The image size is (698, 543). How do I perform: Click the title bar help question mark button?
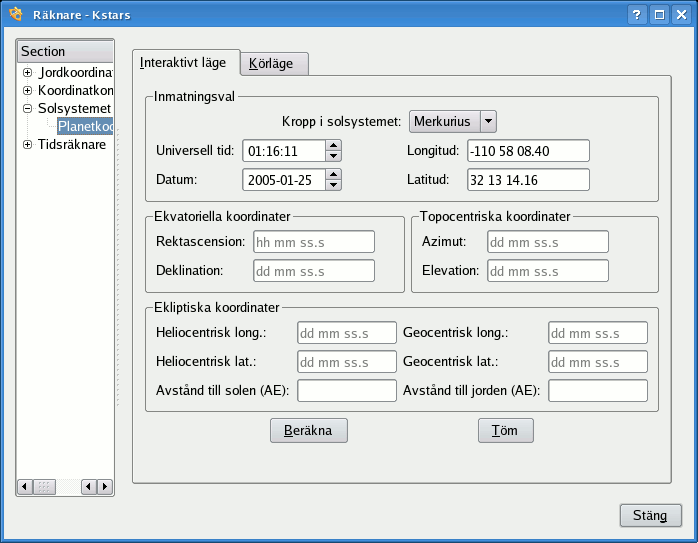point(637,15)
